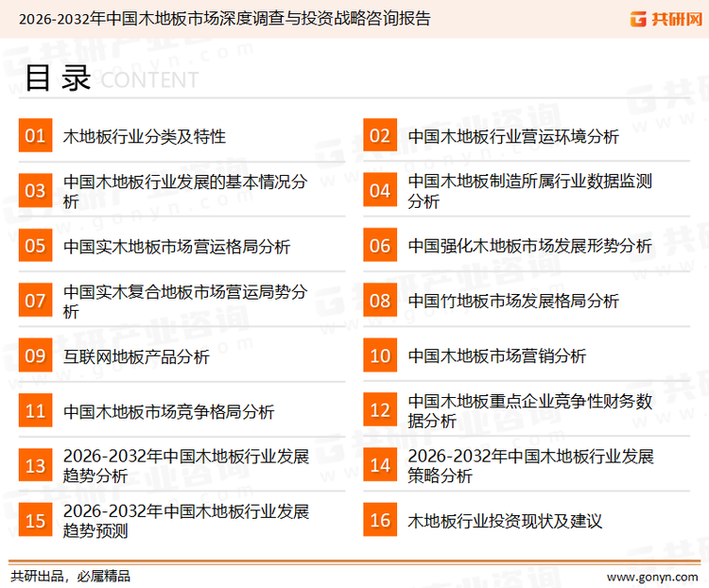Viewport: 709px width, 588px height.
Task: Select chapter 中国实木复合地板市场营运局势分析
Action: pos(185,302)
